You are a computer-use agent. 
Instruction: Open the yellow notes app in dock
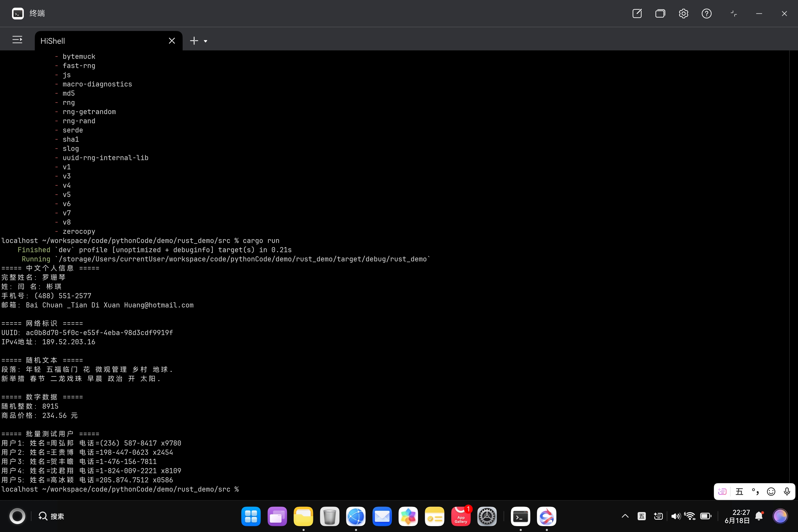(434, 516)
